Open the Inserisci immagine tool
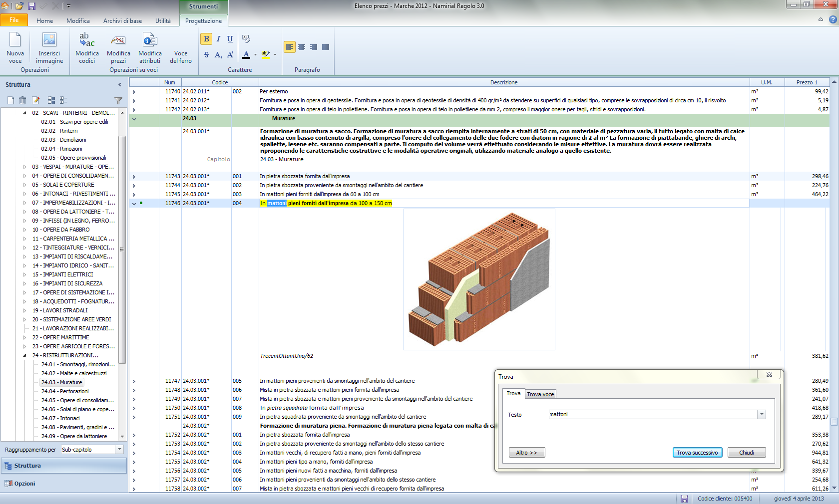The width and height of the screenshot is (839, 504). tap(49, 40)
